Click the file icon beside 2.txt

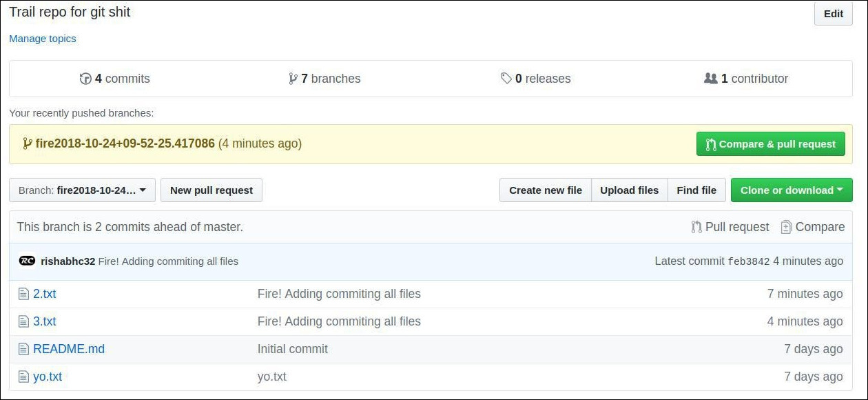23,294
